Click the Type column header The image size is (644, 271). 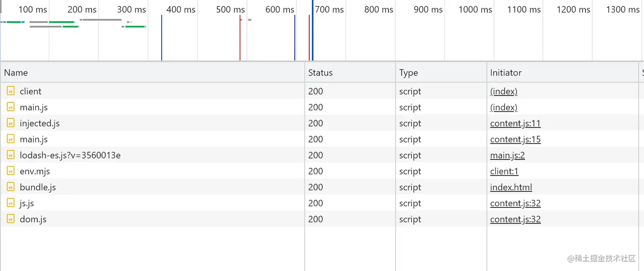408,72
